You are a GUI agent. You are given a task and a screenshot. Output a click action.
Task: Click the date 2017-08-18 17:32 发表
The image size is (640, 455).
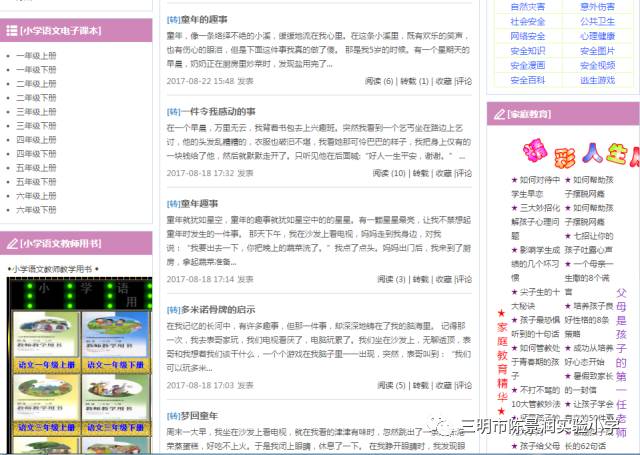click(210, 173)
